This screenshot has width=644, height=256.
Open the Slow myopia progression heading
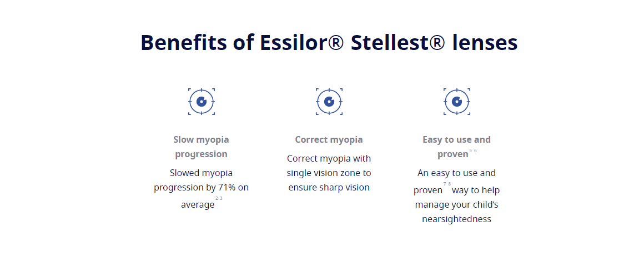pos(201,147)
